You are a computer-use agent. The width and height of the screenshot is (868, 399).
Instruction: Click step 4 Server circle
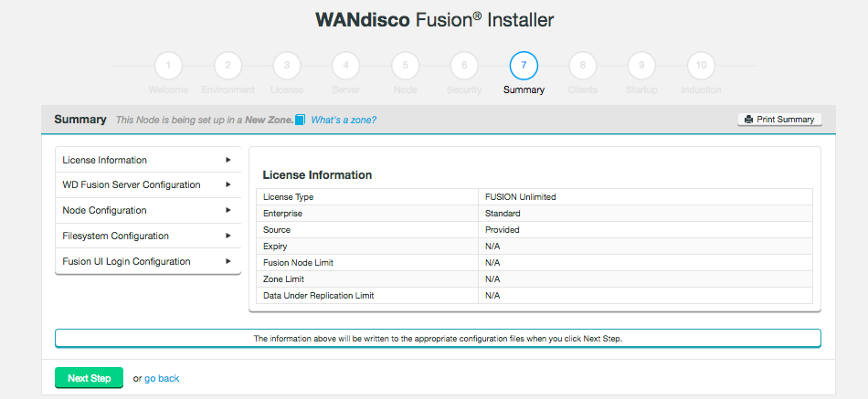pyautogui.click(x=346, y=66)
